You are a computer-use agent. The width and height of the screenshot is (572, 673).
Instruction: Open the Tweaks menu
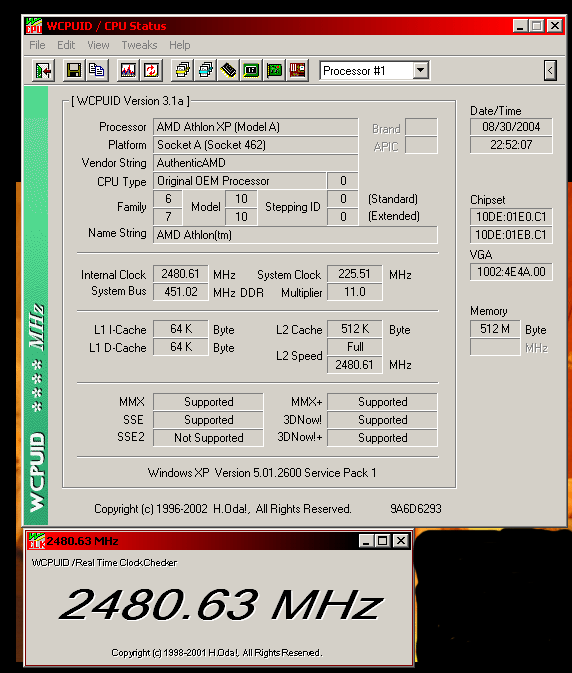tap(139, 45)
